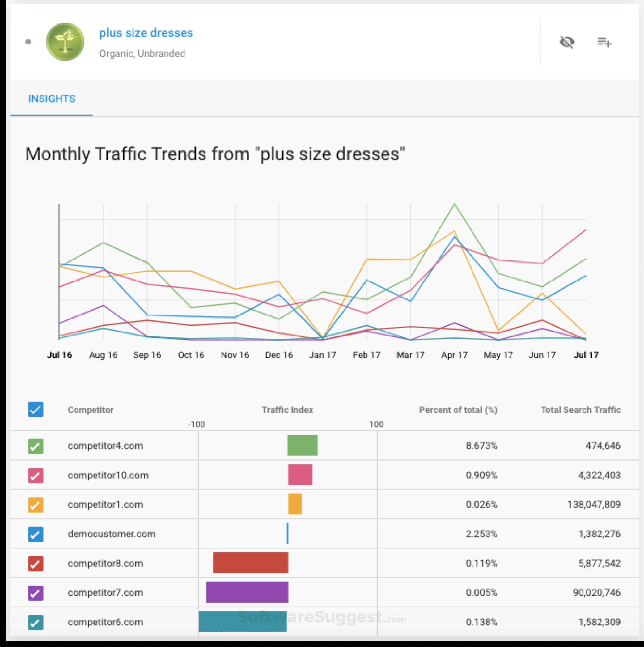Click the hide keyword eye icon
Image resolution: width=644 pixels, height=647 pixels.
coord(567,42)
